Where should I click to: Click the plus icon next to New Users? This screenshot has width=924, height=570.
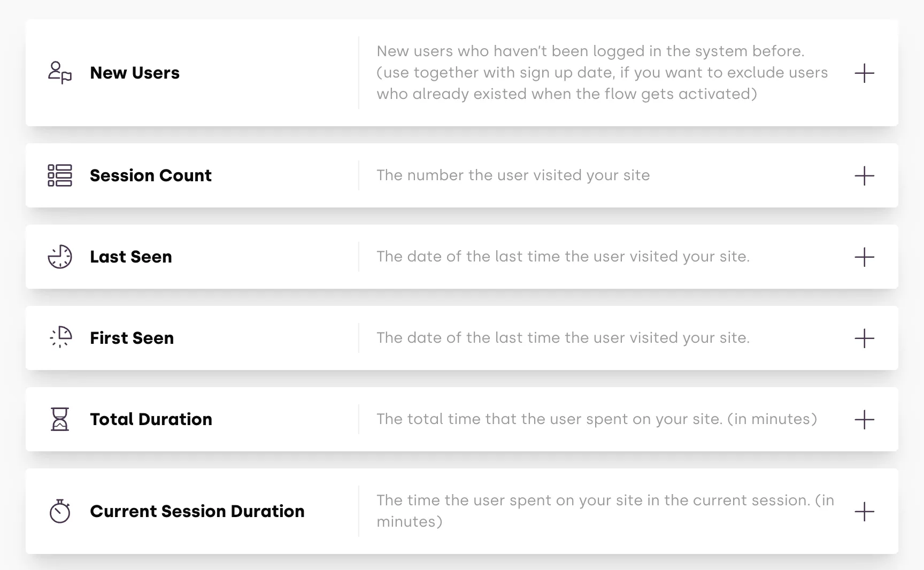coord(865,73)
